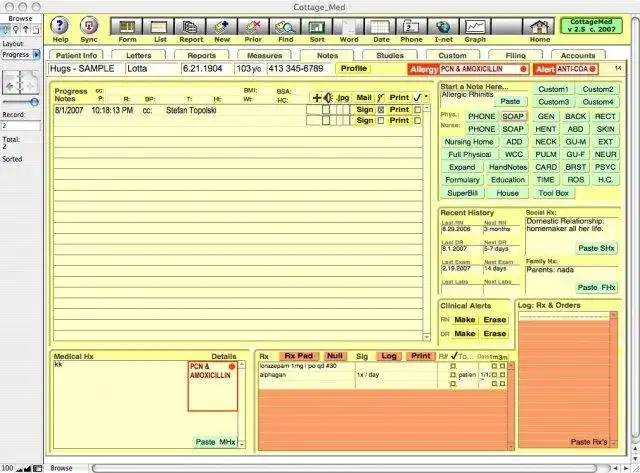Toggle the Sign checkbox on the second note row

pos(381,120)
